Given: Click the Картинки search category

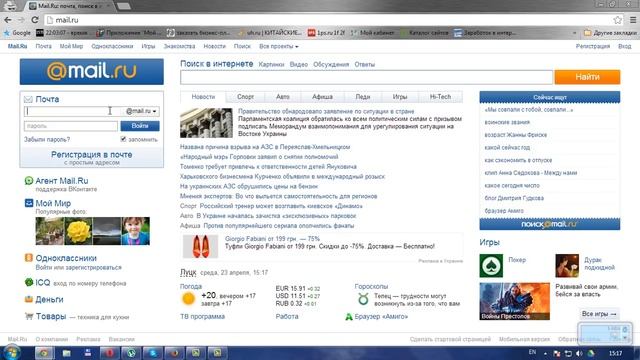Looking at the screenshot, I should (x=271, y=64).
